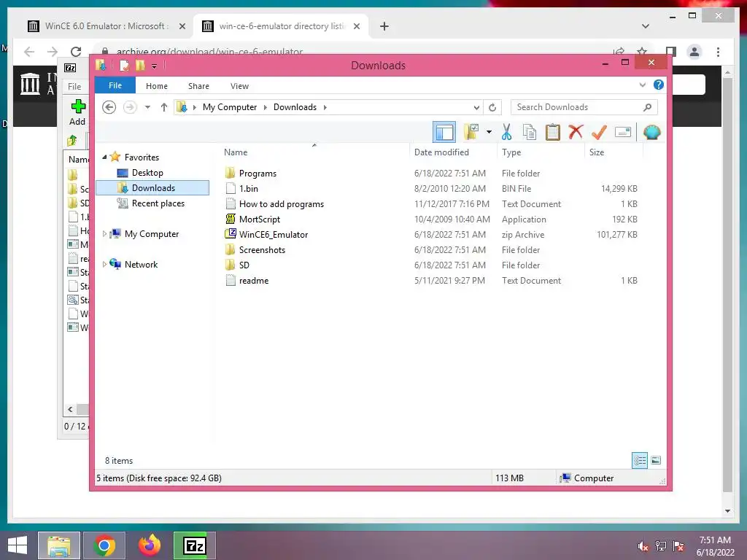This screenshot has height=560, width=747.
Task: Select the Programs folder
Action: pyautogui.click(x=258, y=174)
